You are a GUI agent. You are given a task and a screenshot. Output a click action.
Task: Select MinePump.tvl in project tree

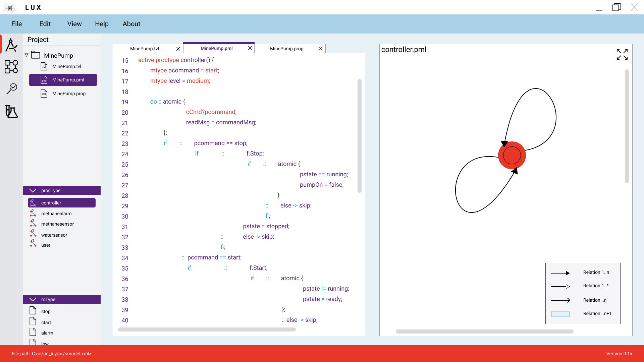pos(67,66)
